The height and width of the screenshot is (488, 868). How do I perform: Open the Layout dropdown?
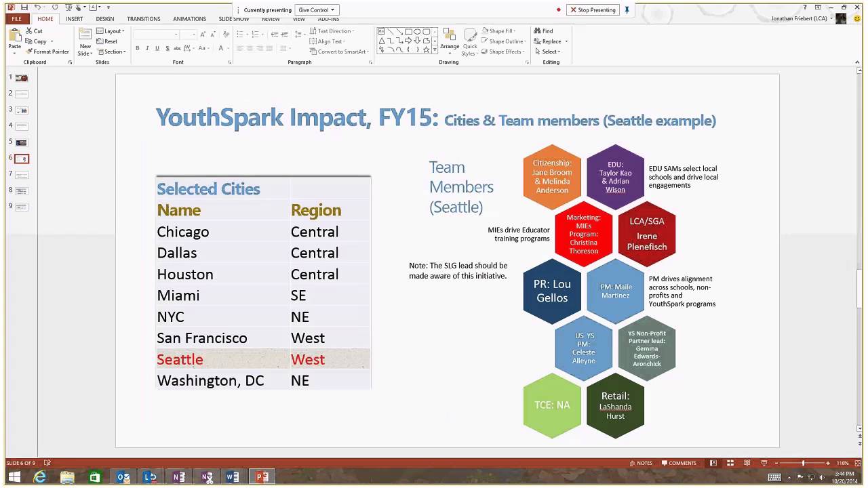tap(111, 31)
